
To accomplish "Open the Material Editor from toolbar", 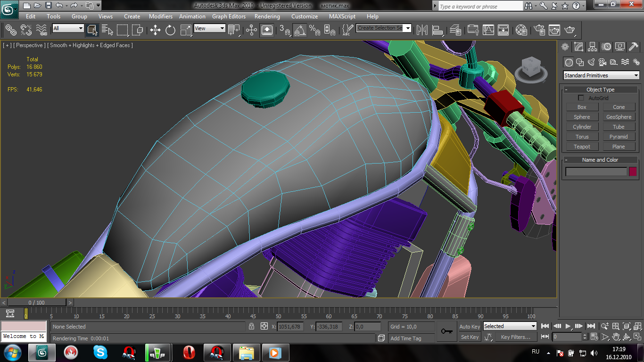I will (x=521, y=30).
